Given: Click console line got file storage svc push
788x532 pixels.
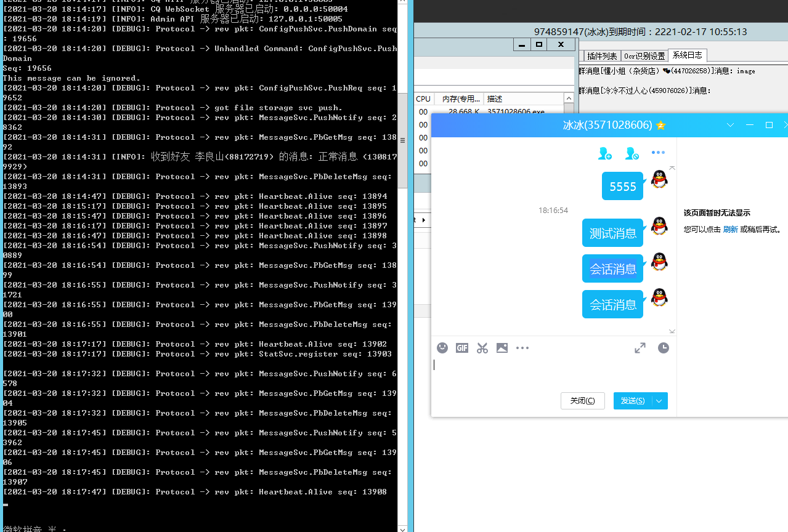Looking at the screenshot, I should [x=173, y=108].
